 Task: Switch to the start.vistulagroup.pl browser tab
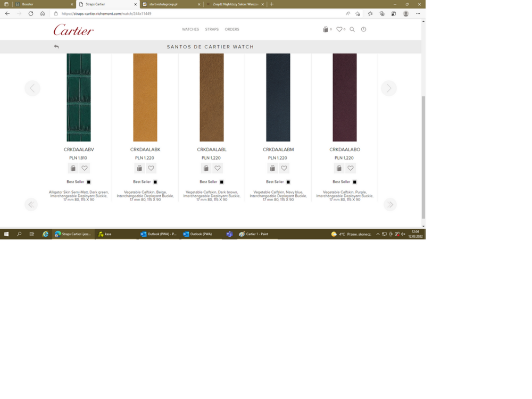(x=170, y=4)
